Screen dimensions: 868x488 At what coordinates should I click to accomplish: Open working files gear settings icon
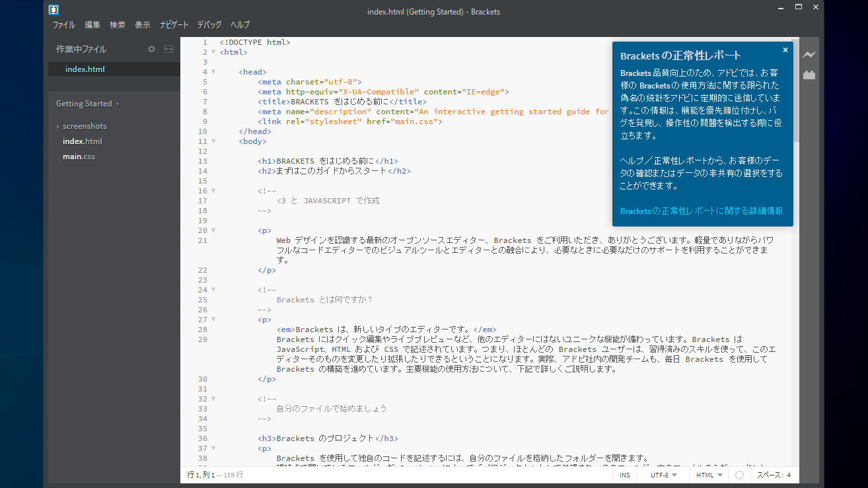coord(151,49)
